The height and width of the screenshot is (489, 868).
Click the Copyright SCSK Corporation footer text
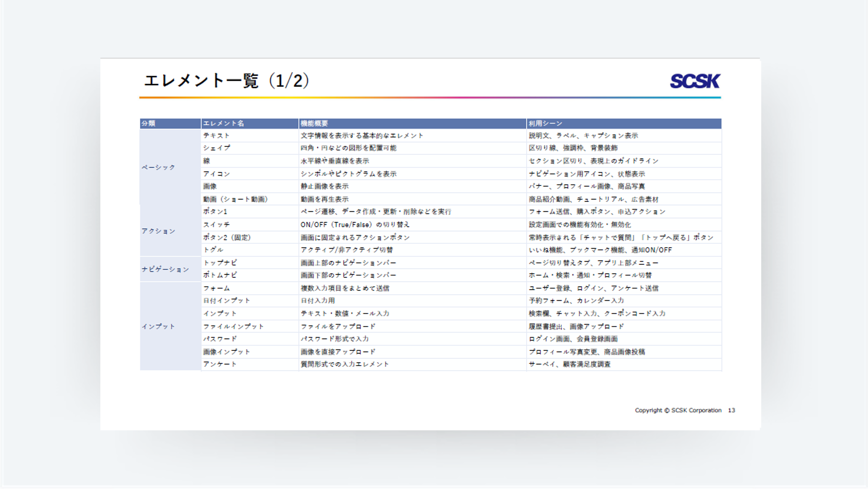tap(678, 410)
